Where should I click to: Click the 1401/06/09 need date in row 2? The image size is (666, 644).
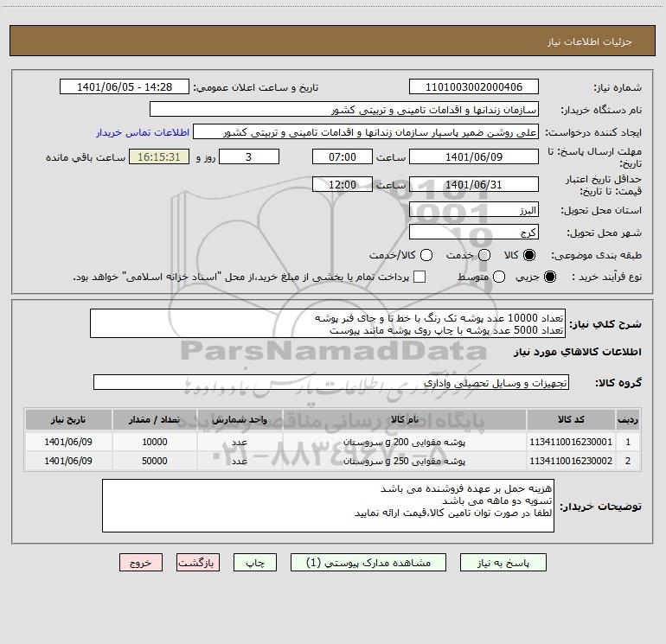click(68, 461)
